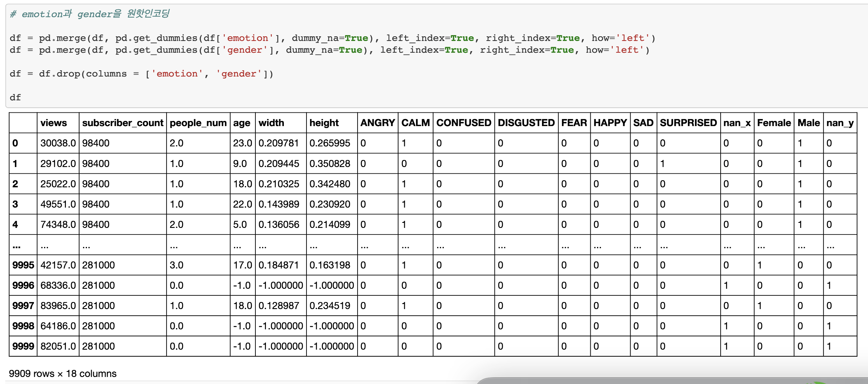This screenshot has height=384, width=868.
Task: Click the Female column header
Action: click(x=774, y=123)
